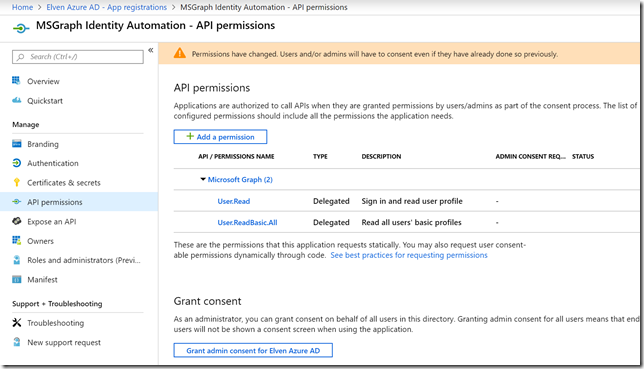Open the Troubleshooting page

[55, 323]
